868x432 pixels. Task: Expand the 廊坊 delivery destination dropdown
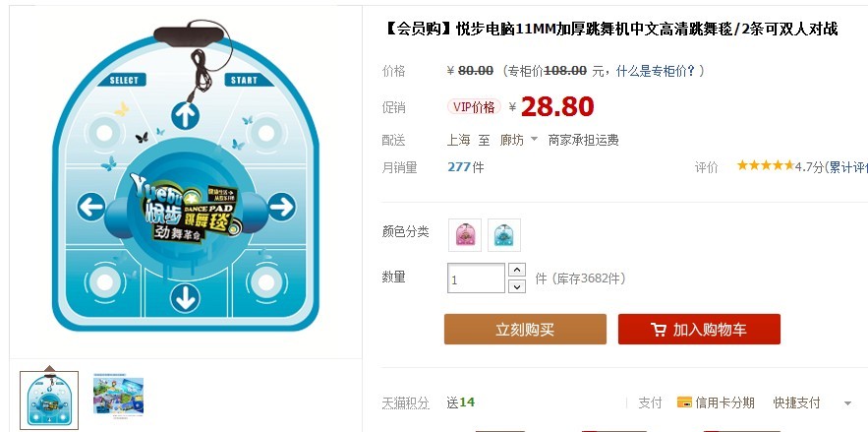[x=534, y=140]
